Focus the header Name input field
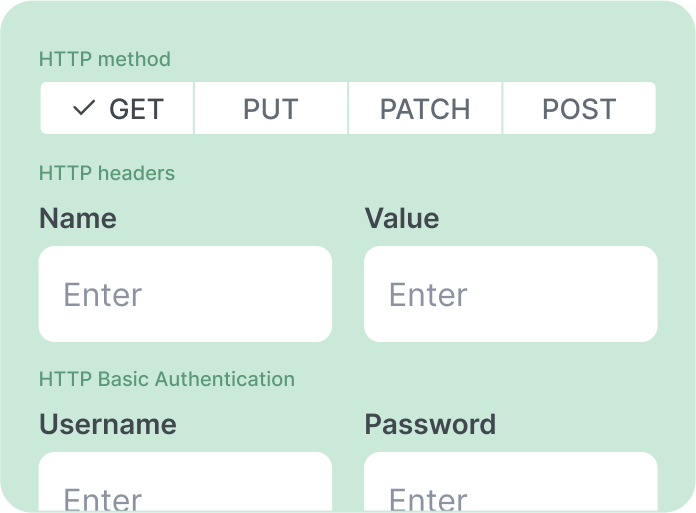 [x=185, y=294]
